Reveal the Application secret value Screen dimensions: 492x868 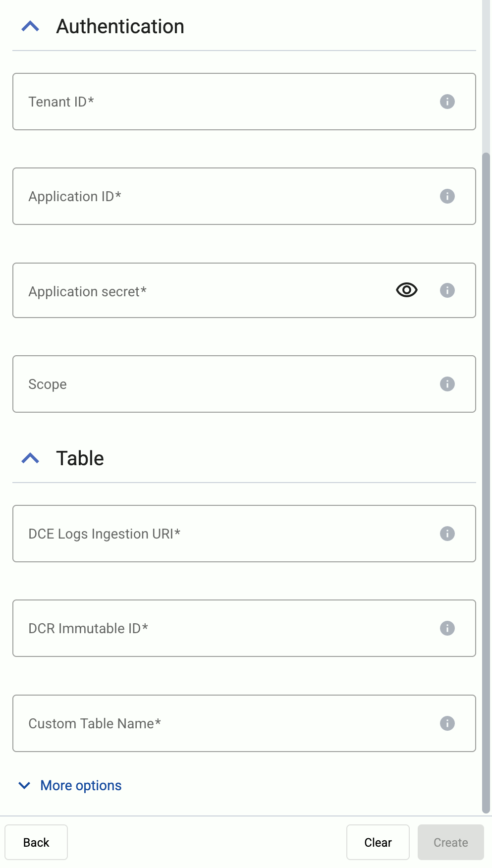(x=406, y=290)
